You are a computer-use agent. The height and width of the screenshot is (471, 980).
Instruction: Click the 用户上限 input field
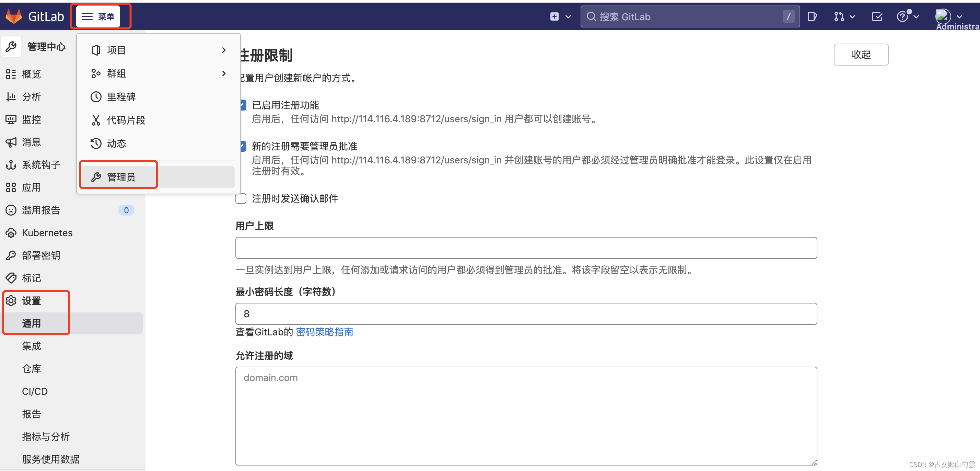click(x=526, y=248)
